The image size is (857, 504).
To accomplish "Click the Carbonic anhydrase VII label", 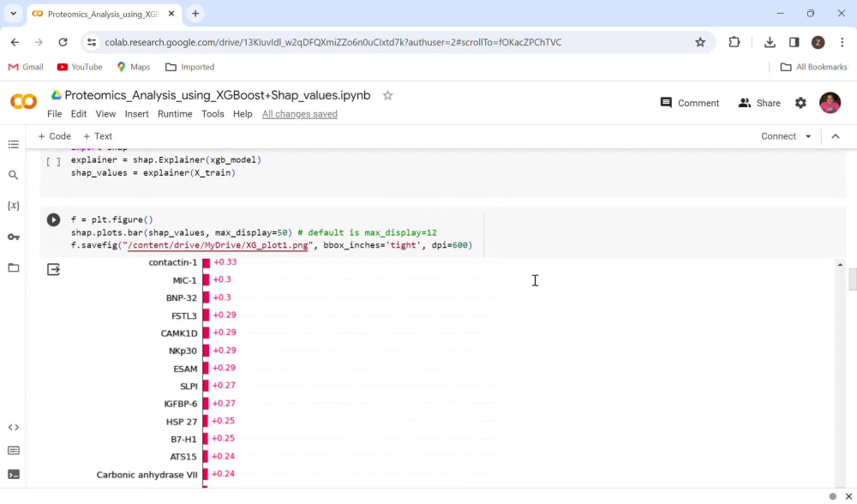I will pyautogui.click(x=147, y=475).
